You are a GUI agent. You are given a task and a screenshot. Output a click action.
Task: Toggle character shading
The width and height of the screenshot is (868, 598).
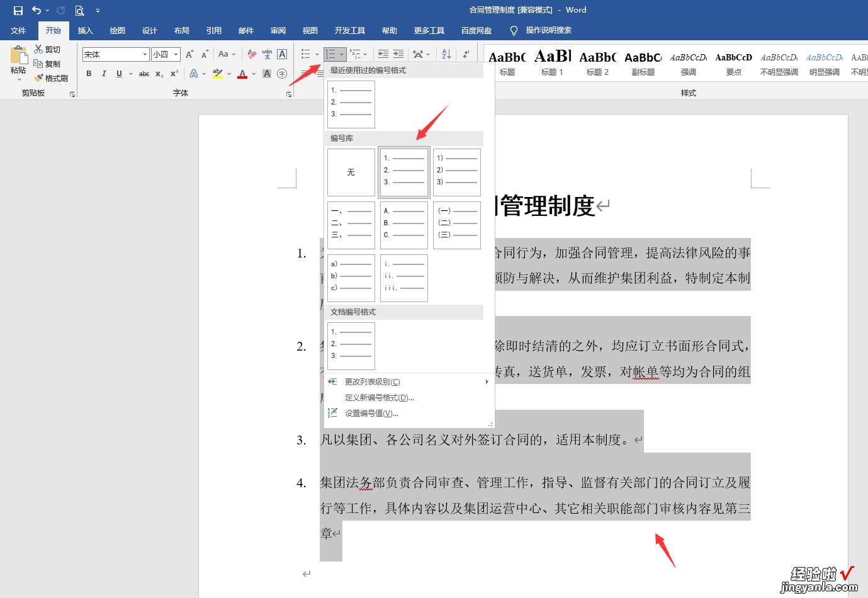tap(267, 74)
